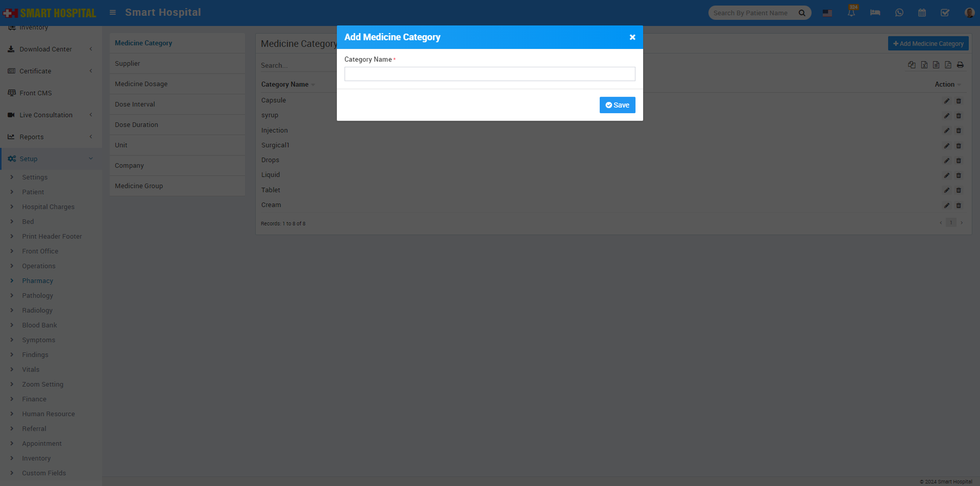
Task: Open the Medicine Dosage tab
Action: 141,84
